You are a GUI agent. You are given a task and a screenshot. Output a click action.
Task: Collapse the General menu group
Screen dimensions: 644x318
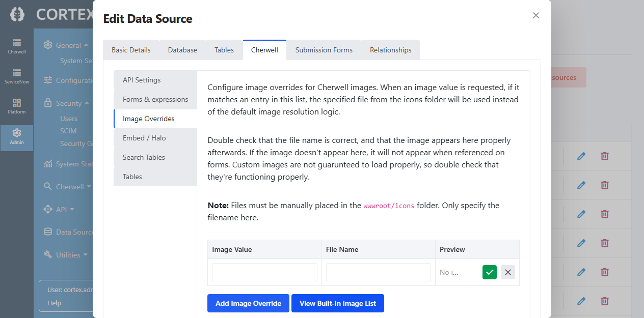86,45
